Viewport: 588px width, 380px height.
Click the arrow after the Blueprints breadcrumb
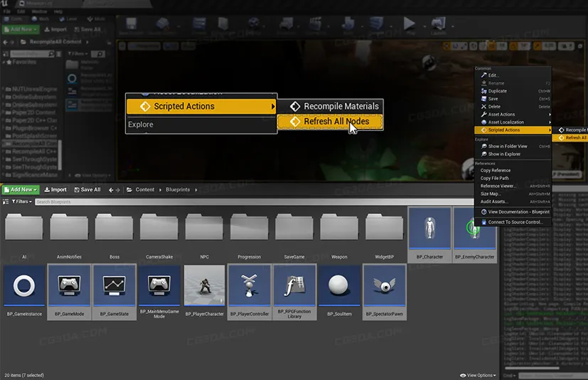click(x=196, y=190)
